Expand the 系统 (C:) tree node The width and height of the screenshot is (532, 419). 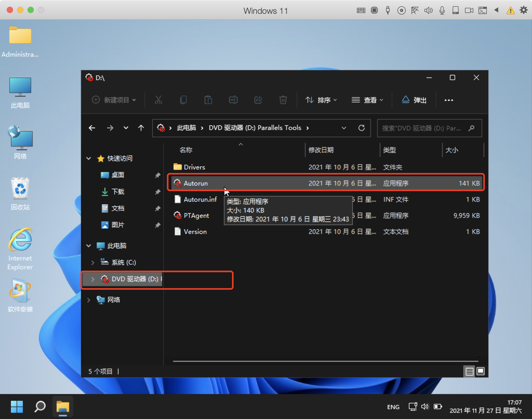[93, 263]
